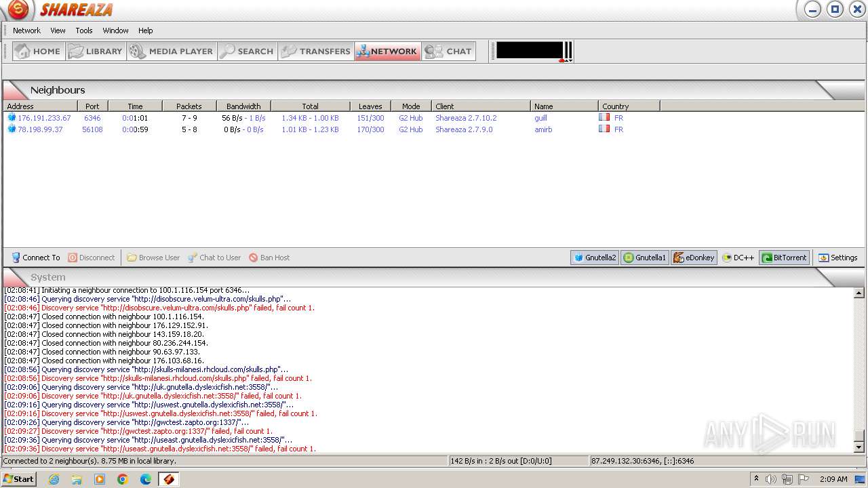Select neighbour 176.191.233.67
This screenshot has height=488, width=868.
pyautogui.click(x=44, y=118)
